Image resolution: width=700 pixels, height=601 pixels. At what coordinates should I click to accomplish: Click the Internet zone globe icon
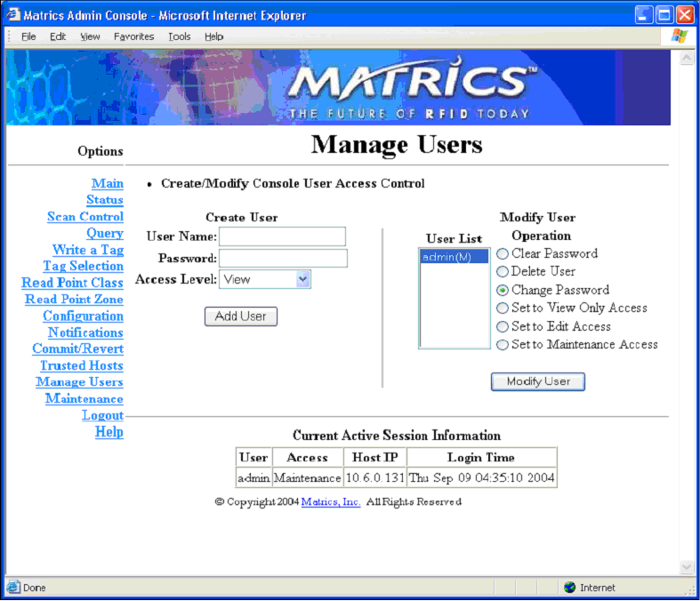(569, 587)
